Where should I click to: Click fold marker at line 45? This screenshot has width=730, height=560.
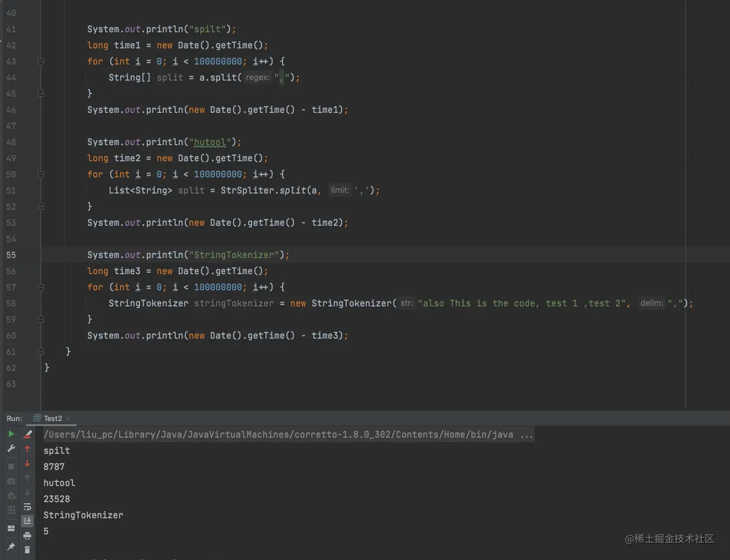point(41,93)
